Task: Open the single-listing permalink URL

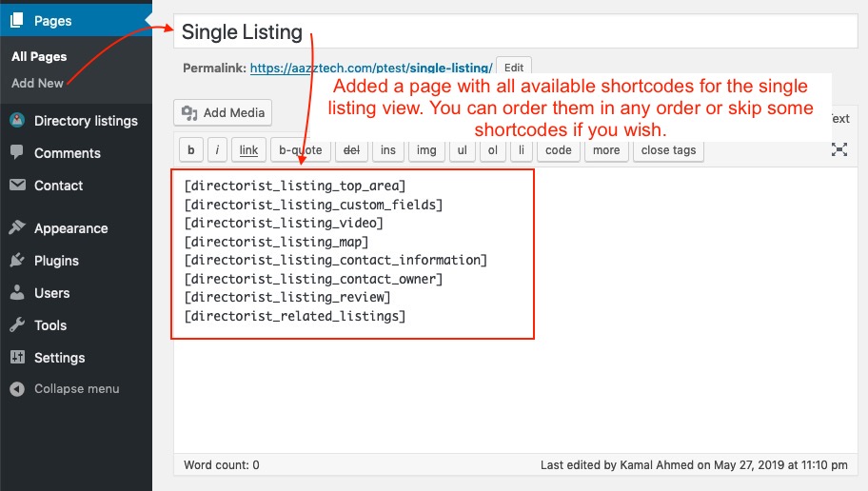Action: click(x=371, y=69)
